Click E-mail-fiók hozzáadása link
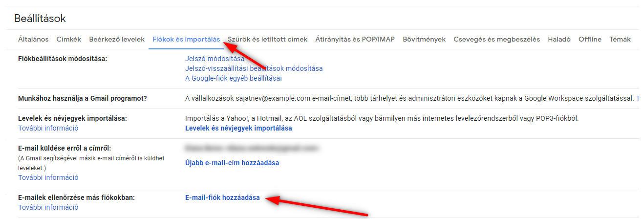 coord(222,197)
